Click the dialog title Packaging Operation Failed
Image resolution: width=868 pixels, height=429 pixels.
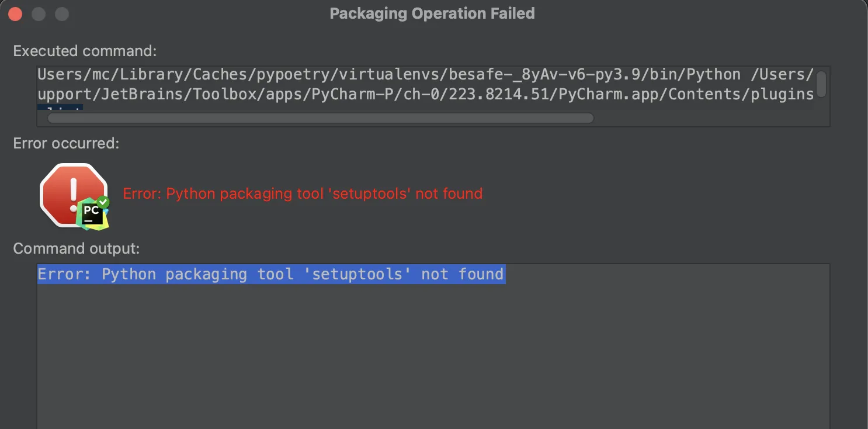tap(432, 13)
